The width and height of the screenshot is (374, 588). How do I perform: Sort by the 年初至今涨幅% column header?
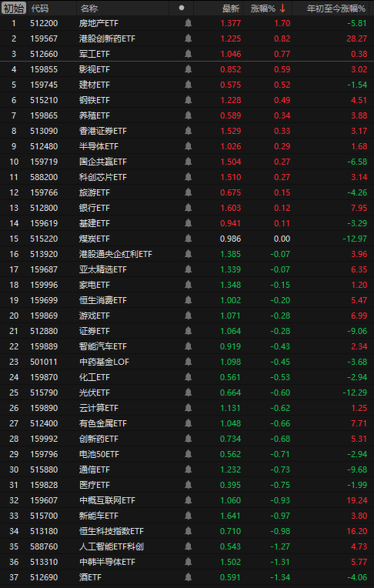pos(336,8)
